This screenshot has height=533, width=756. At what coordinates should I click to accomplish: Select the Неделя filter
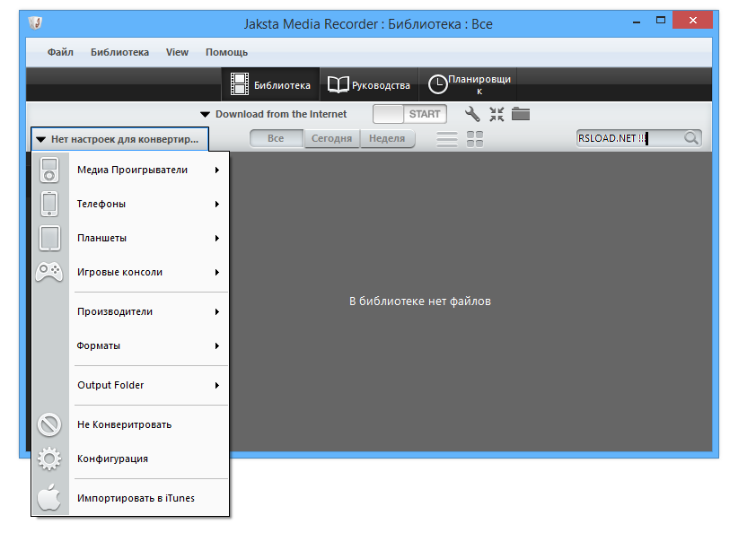[x=387, y=139]
